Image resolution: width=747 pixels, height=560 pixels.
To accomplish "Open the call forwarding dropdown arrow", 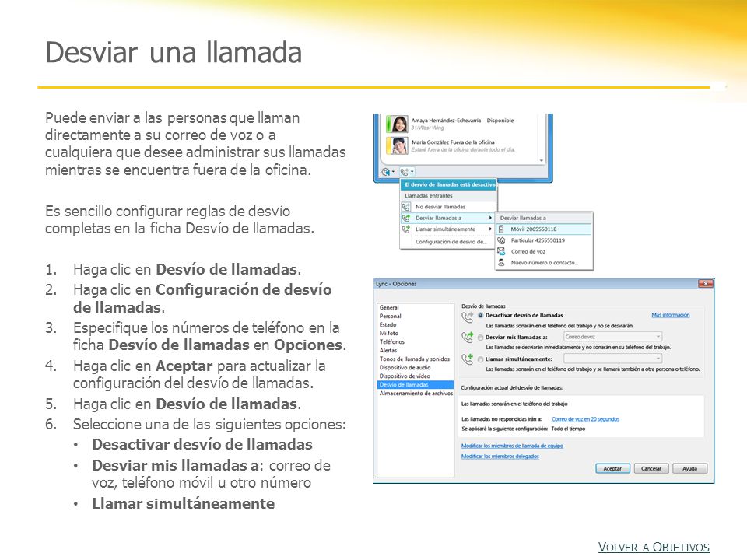I will coord(412,171).
